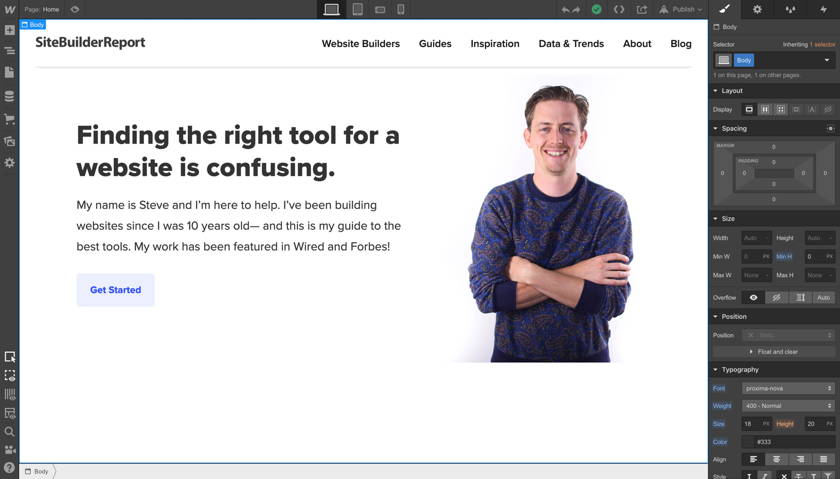
Task: Switch to mobile landscape breakpoint
Action: 380,10
